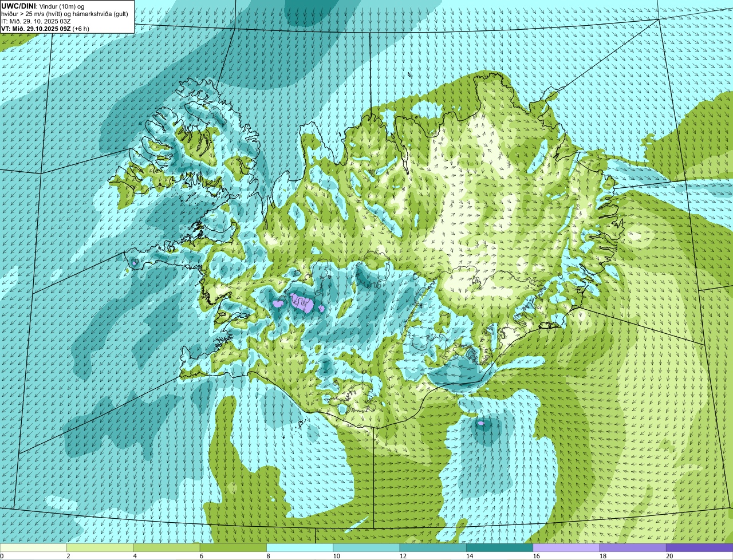Screen dimensions: 733x560
Task: Click the legend label '8'
Action: (x=269, y=556)
